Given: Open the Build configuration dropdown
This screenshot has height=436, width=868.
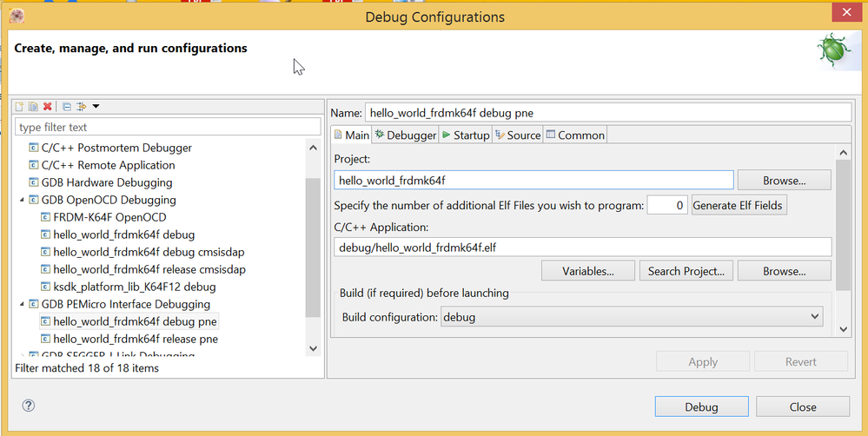Looking at the screenshot, I should [632, 317].
